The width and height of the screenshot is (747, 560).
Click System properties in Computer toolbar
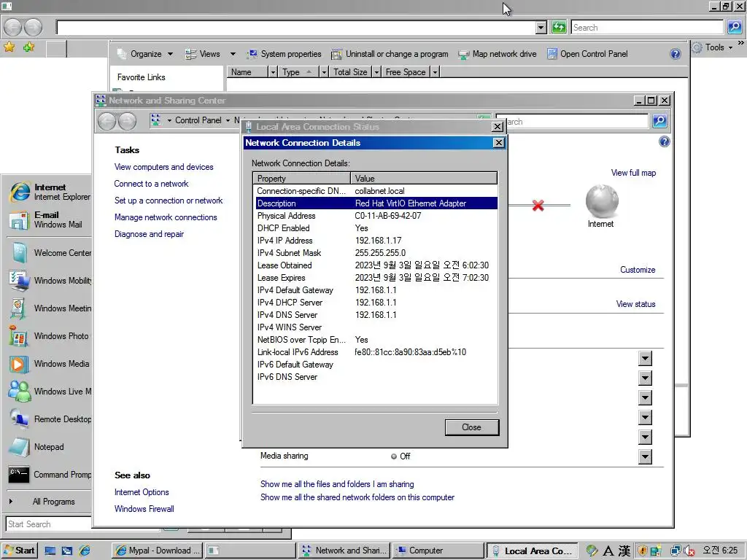284,54
